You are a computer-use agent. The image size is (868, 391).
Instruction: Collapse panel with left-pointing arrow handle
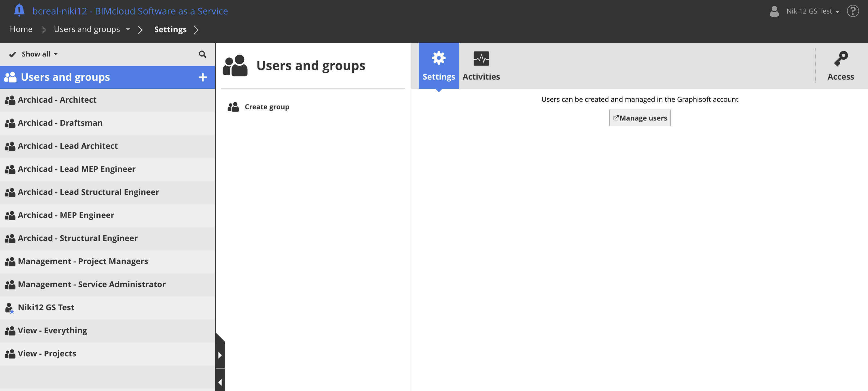click(x=220, y=382)
